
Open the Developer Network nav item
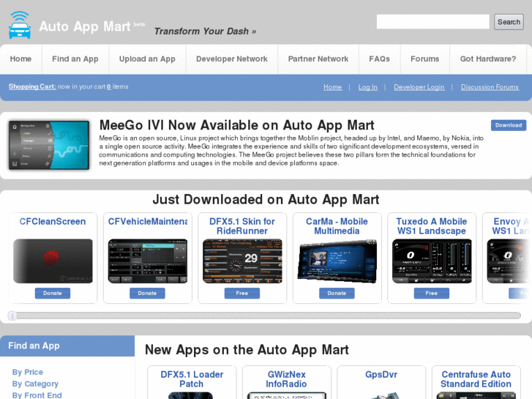coord(232,59)
